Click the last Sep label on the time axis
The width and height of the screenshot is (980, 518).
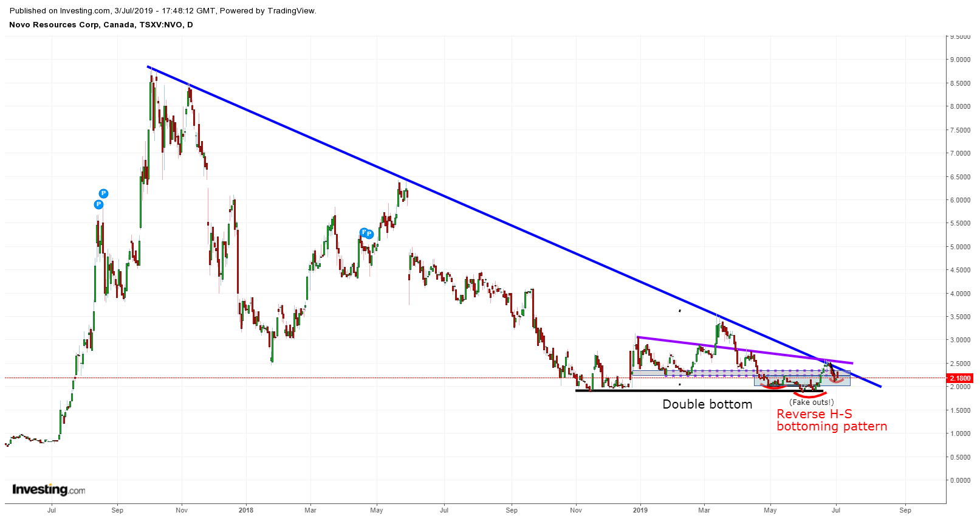pos(905,510)
